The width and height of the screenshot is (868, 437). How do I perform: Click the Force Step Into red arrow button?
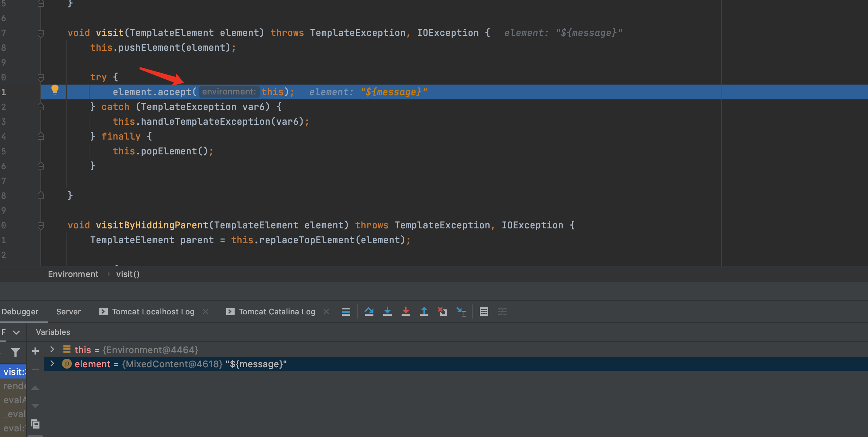coord(406,312)
